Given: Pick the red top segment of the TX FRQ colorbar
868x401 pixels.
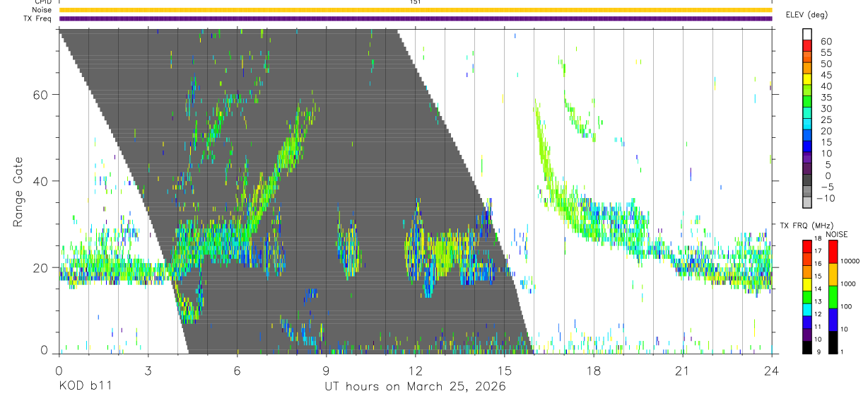Looking at the screenshot, I should (x=807, y=247).
